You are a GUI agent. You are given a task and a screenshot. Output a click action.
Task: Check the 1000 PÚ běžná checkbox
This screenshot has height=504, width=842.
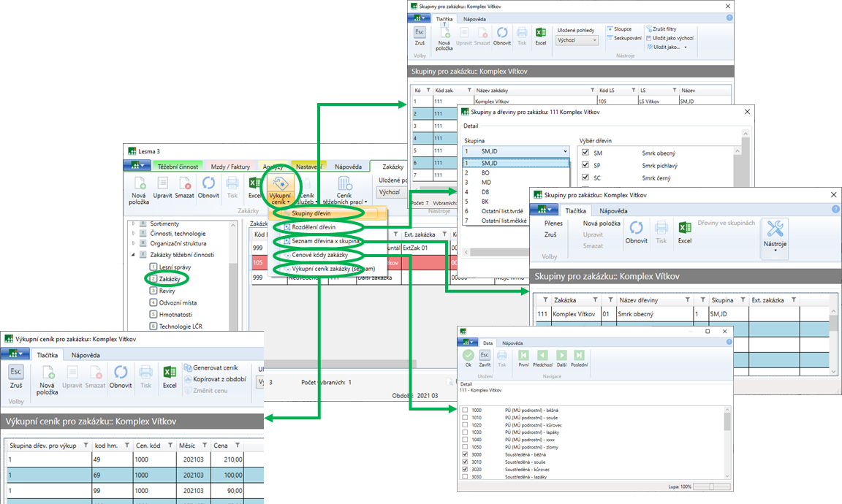466,411
